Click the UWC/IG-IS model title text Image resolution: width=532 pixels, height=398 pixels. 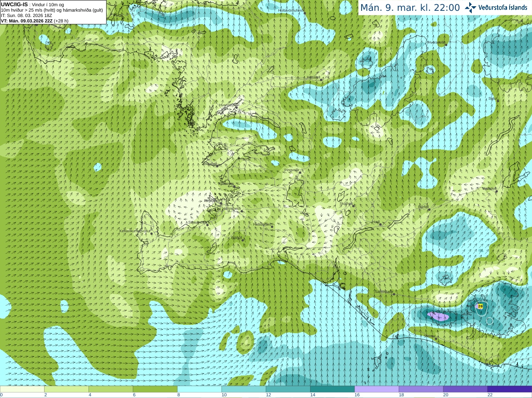14,4
